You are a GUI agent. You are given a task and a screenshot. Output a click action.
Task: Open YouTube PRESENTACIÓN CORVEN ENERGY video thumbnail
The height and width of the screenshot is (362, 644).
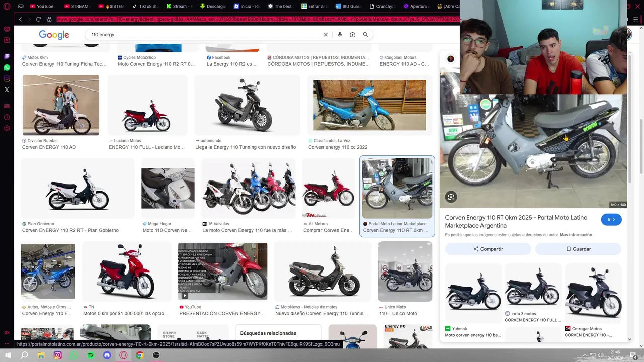coord(222,271)
